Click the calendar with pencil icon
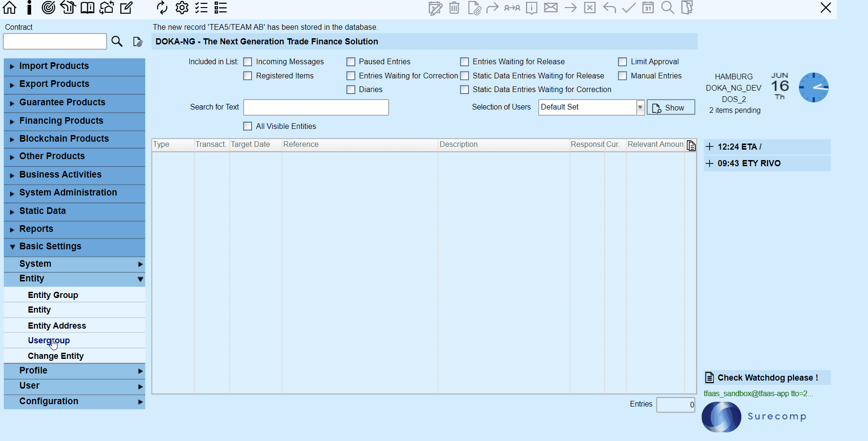The image size is (868, 441). coord(435,8)
